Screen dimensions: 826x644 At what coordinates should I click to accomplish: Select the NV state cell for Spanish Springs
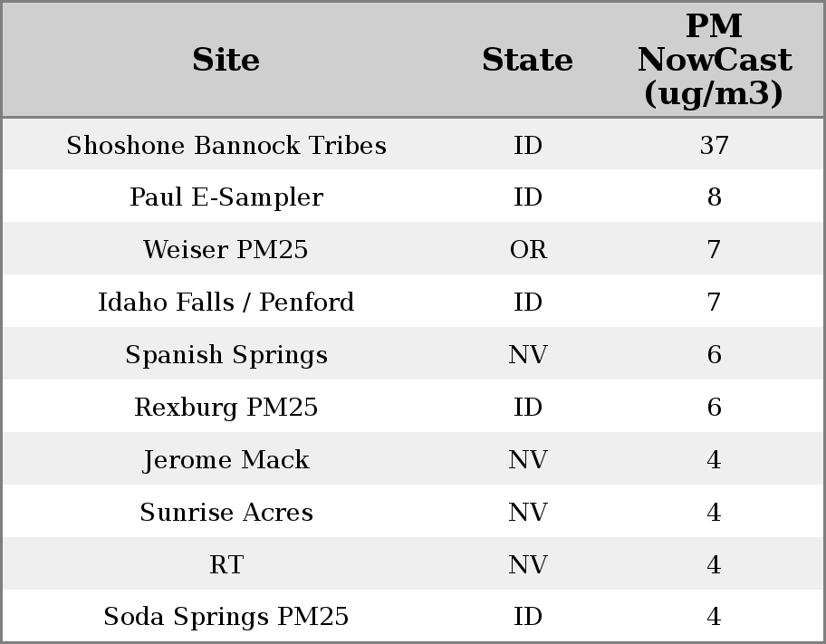(x=527, y=355)
